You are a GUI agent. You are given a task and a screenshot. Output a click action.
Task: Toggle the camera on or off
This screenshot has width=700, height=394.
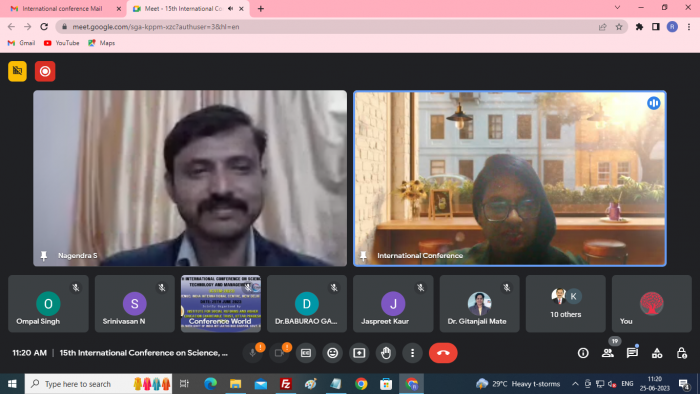tap(279, 353)
